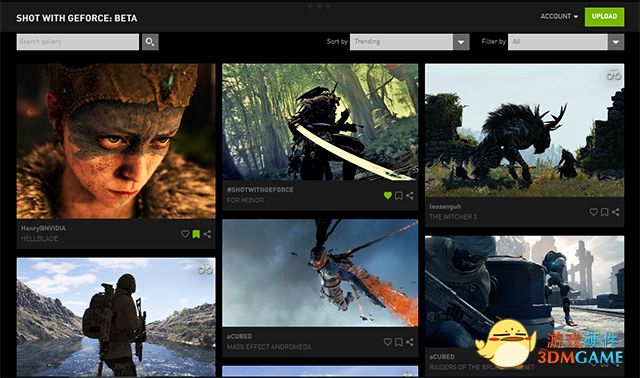Bookmark the For Honor screenshot
Image resolution: width=640 pixels, height=378 pixels.
(399, 196)
